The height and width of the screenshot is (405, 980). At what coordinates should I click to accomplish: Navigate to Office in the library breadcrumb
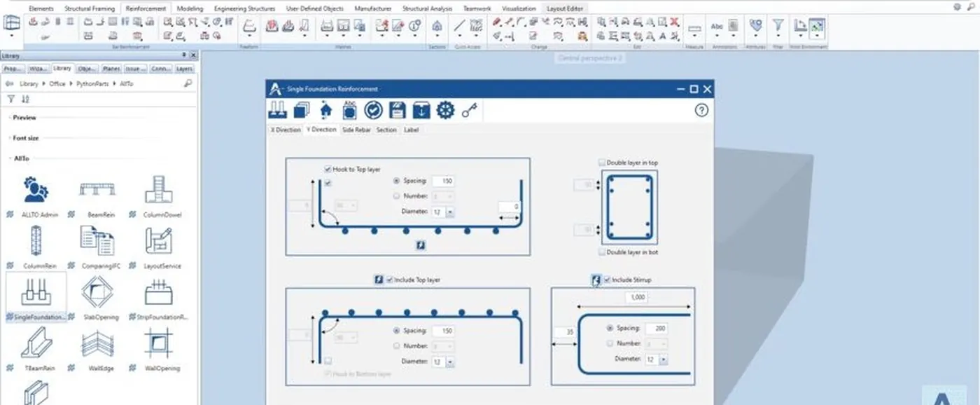(x=57, y=83)
